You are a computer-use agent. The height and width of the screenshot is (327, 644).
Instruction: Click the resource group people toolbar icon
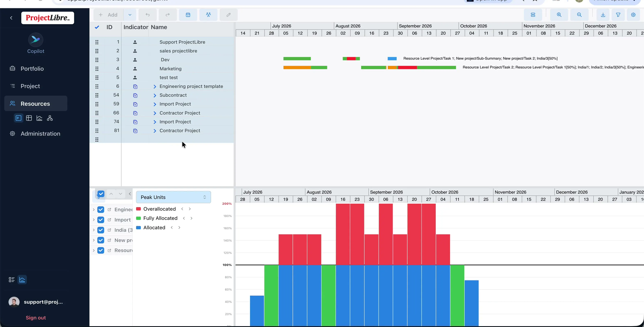tap(208, 15)
